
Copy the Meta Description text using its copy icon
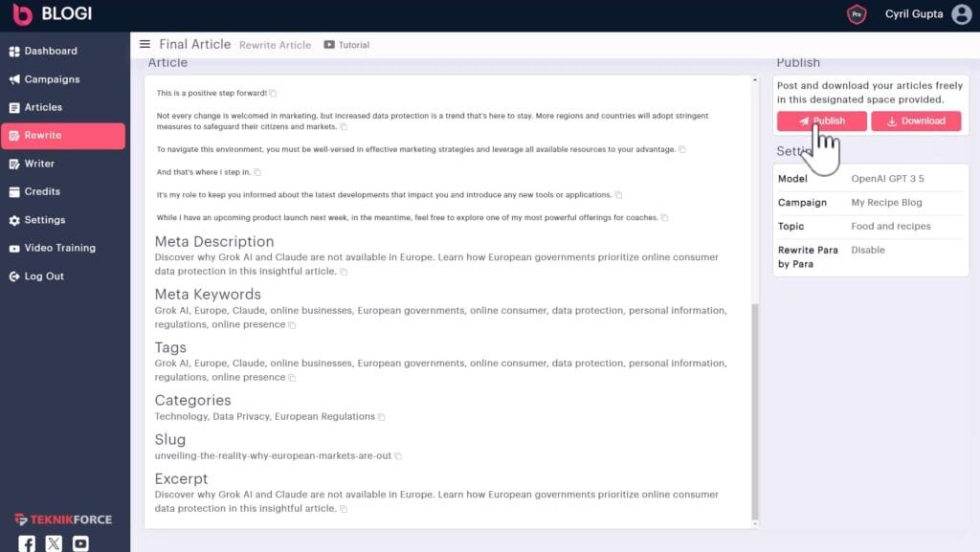(x=344, y=272)
